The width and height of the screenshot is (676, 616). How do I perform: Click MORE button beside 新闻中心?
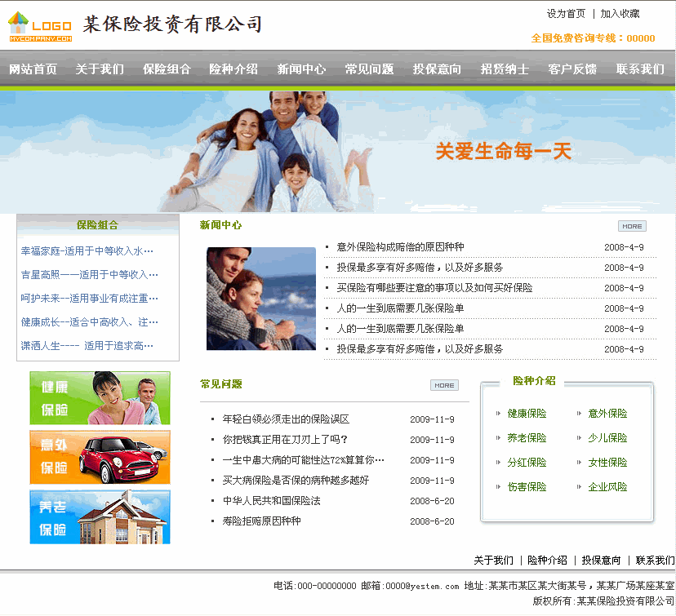point(632,226)
